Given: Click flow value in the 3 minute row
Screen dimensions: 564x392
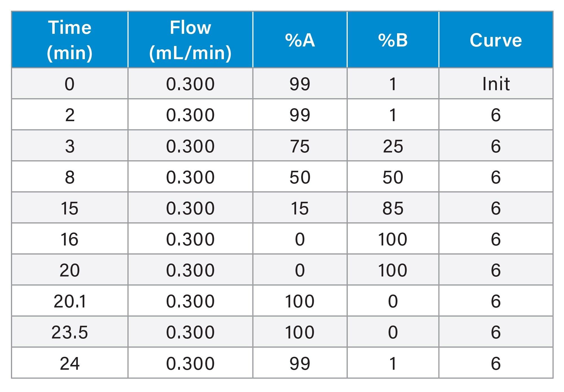Looking at the screenshot, I should (x=190, y=146).
